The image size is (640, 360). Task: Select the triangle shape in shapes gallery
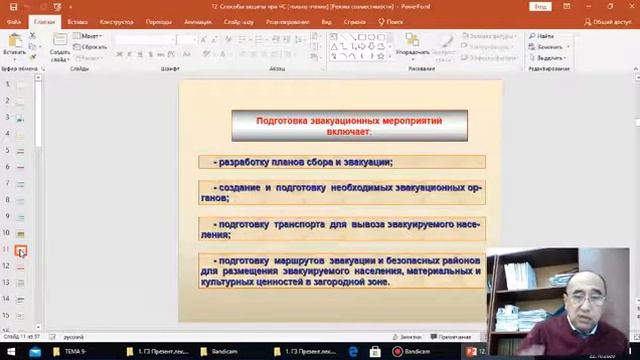click(x=334, y=47)
